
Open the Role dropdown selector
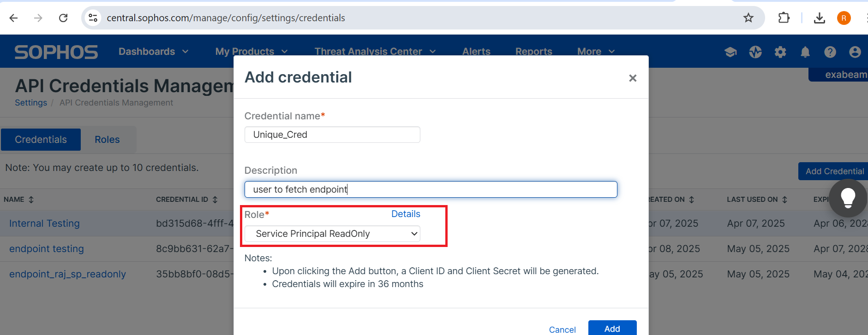(332, 234)
